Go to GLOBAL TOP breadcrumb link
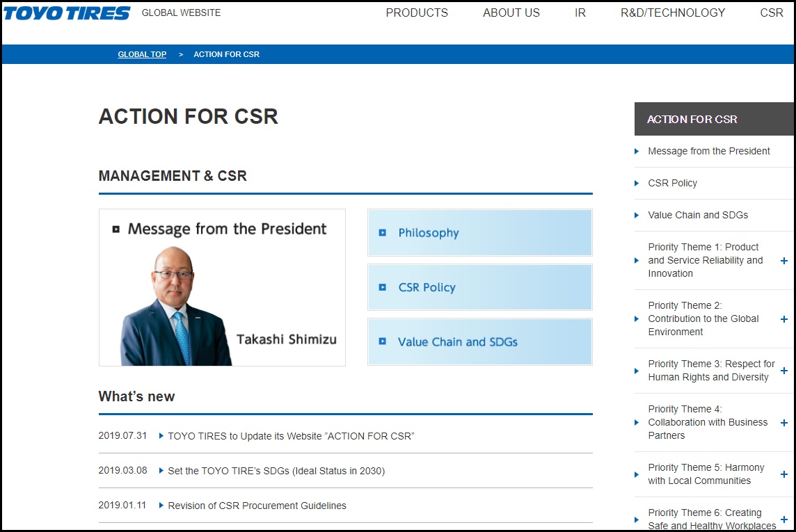Screen dimensions: 796x532 [x=142, y=54]
